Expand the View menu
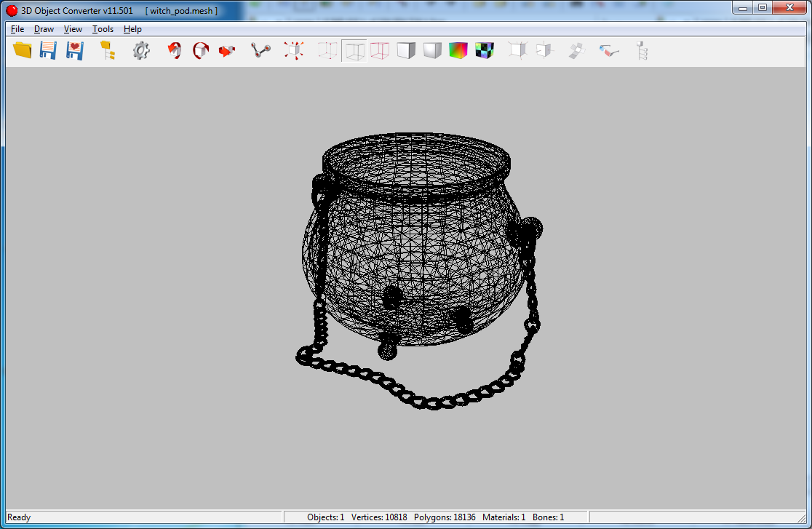 click(73, 29)
